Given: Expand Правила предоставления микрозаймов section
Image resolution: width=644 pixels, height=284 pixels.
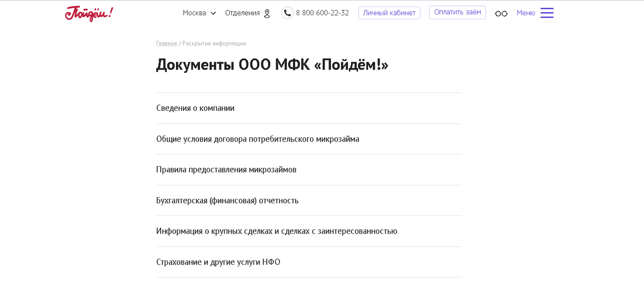Looking at the screenshot, I should 309,170.
